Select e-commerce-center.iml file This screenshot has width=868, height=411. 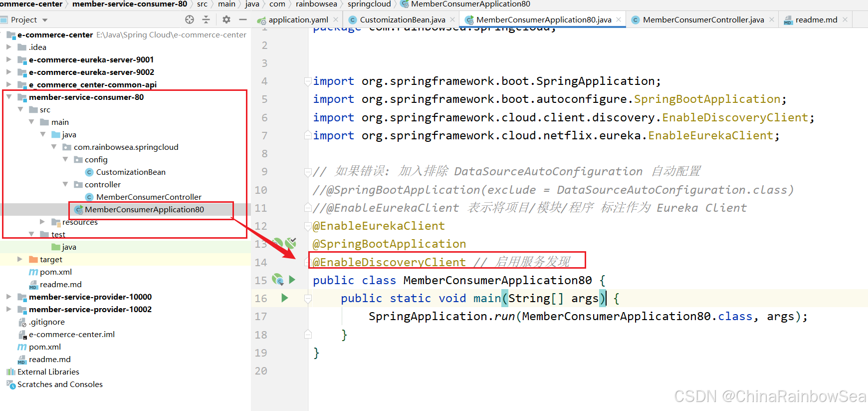pyautogui.click(x=72, y=334)
